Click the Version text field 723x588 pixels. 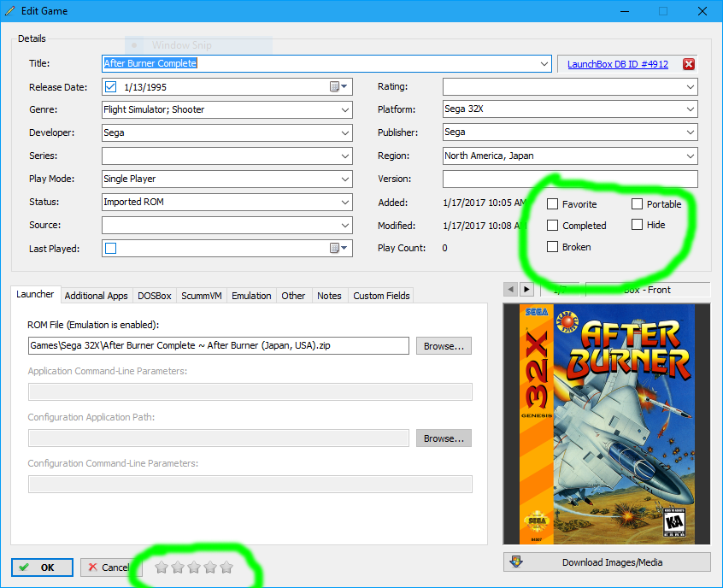(x=570, y=179)
